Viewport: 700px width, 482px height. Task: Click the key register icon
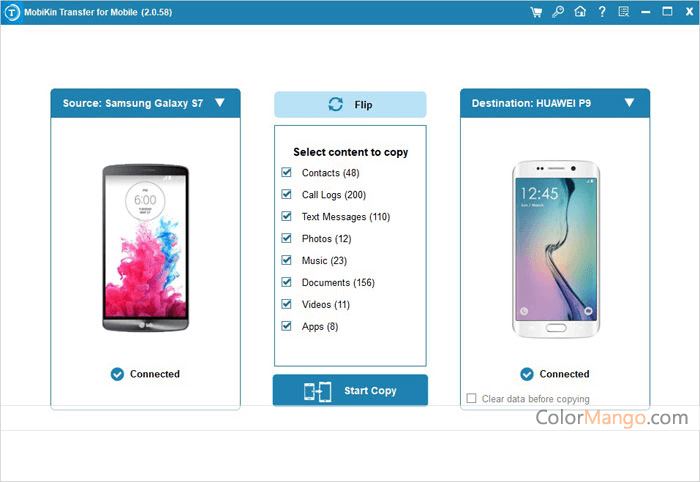click(558, 12)
